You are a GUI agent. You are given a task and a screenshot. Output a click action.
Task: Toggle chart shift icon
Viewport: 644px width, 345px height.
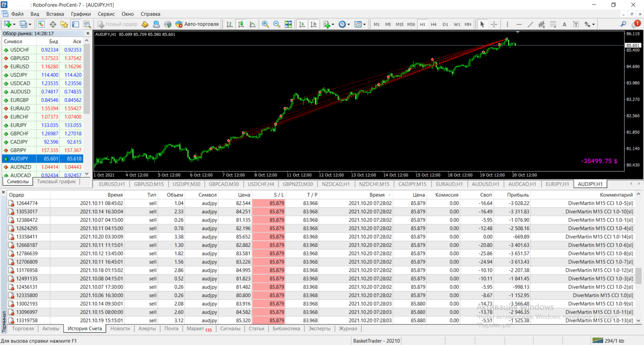tap(314, 24)
